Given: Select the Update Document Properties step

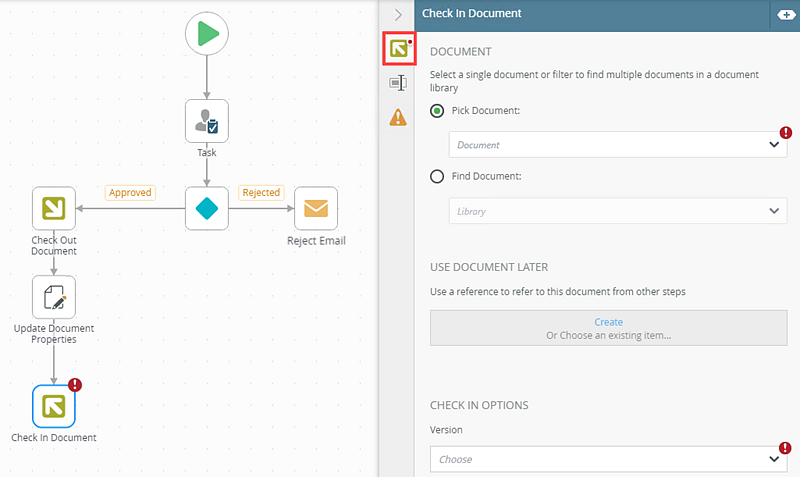Looking at the screenshot, I should pyautogui.click(x=54, y=297).
